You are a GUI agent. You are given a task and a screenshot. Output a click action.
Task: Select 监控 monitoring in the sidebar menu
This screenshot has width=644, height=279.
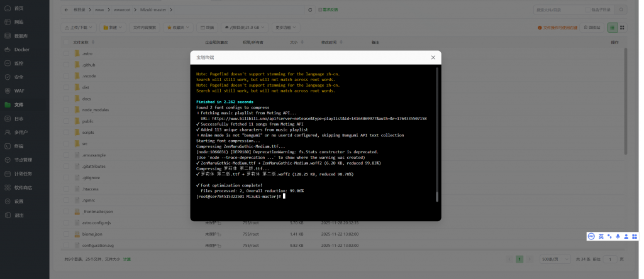tap(19, 63)
